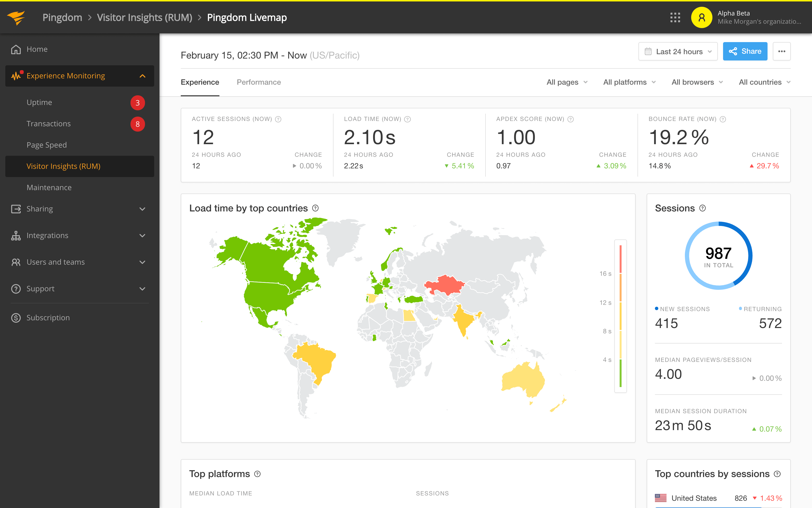Open the three-dot more options menu
Image resolution: width=812 pixels, height=508 pixels.
click(x=782, y=51)
